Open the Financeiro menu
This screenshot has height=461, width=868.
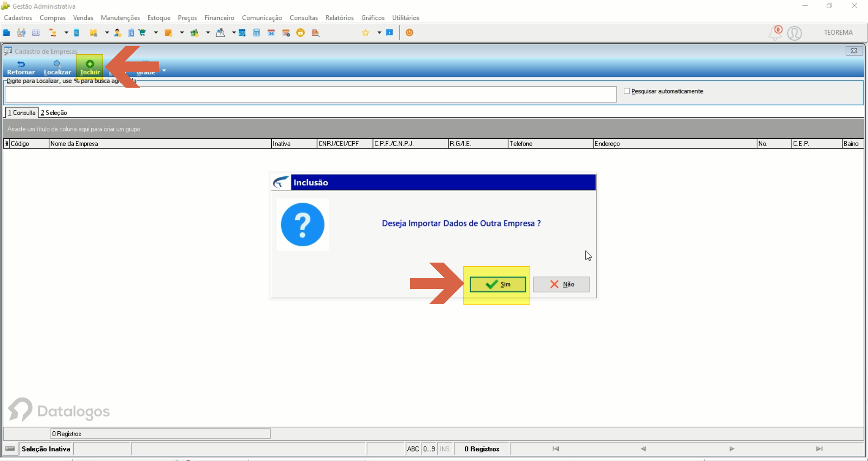pyautogui.click(x=219, y=18)
